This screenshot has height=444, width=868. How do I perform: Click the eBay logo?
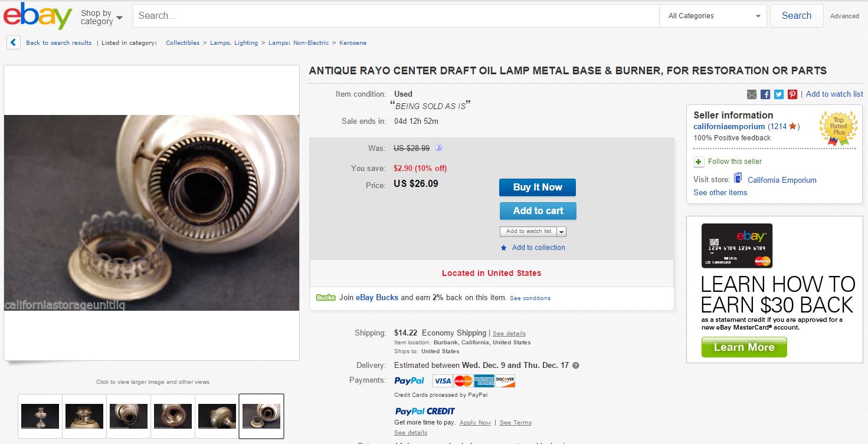(38, 16)
